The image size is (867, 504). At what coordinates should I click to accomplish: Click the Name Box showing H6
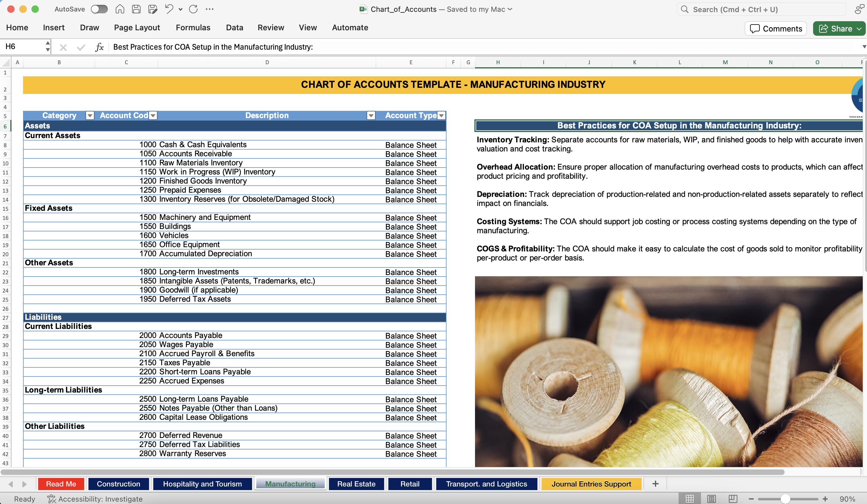point(23,46)
